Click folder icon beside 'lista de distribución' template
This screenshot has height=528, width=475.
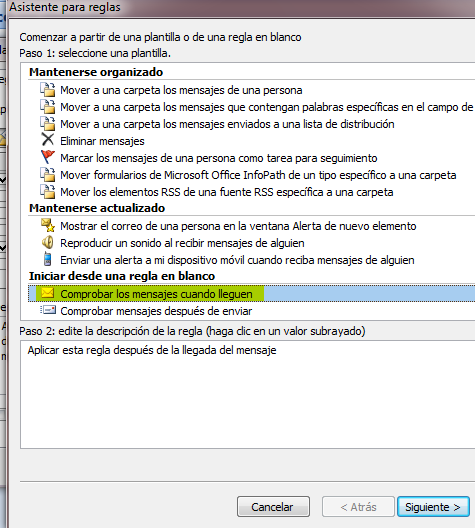coord(47,124)
